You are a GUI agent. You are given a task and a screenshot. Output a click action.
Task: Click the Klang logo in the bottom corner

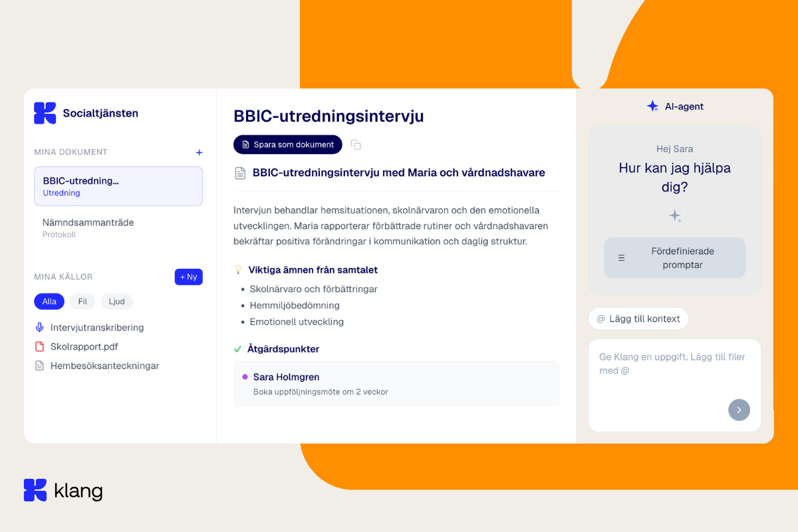(35, 490)
